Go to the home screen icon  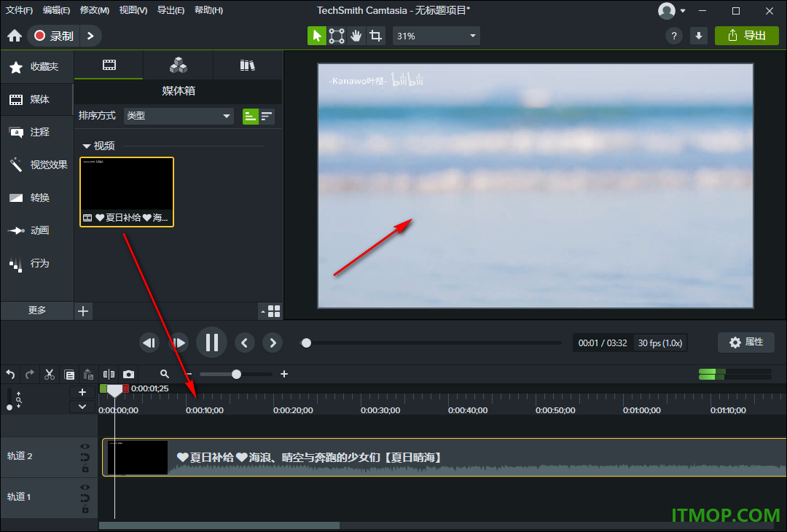pyautogui.click(x=15, y=36)
